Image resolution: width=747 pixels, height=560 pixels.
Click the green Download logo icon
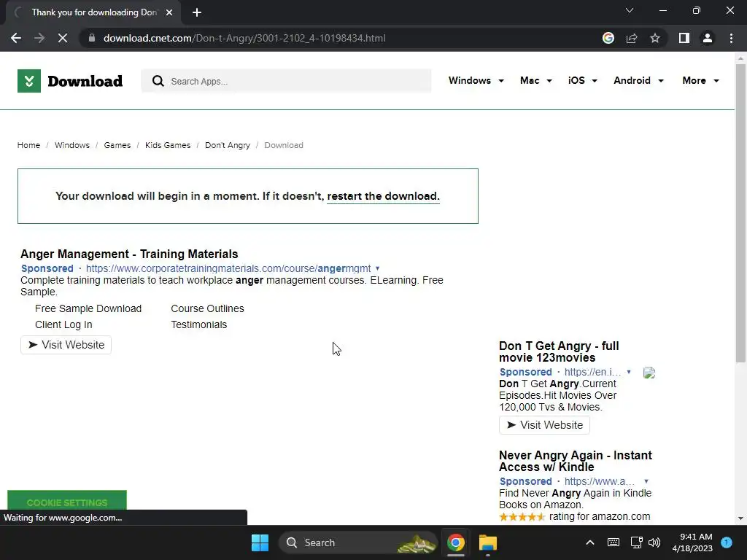click(x=29, y=81)
